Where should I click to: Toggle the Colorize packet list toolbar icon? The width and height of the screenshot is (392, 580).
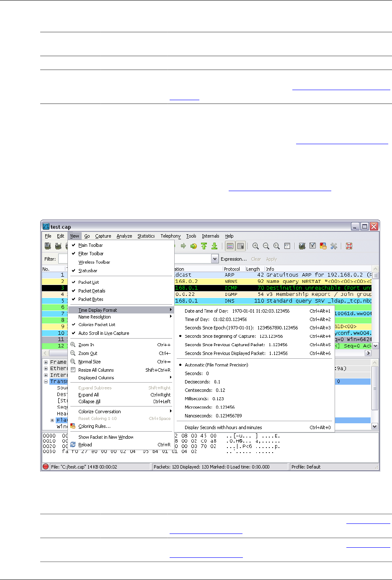point(230,246)
